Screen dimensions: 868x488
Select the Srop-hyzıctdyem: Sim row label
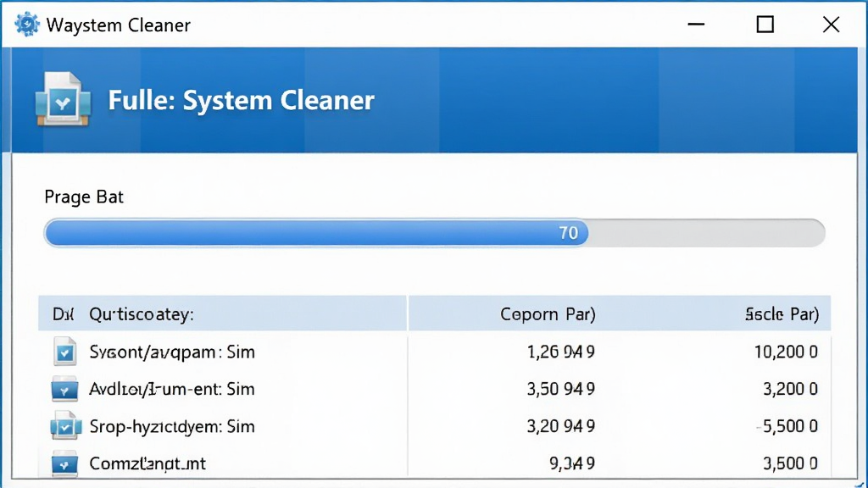(x=171, y=427)
